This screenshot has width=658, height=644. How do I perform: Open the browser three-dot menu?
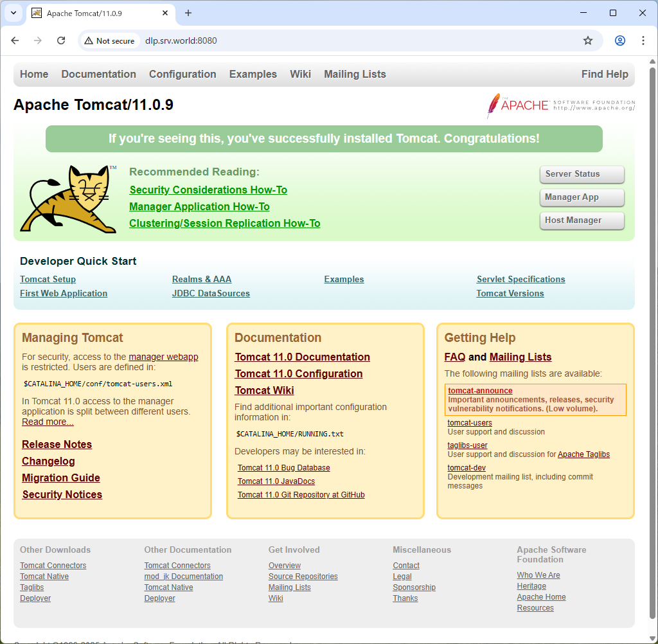[643, 40]
